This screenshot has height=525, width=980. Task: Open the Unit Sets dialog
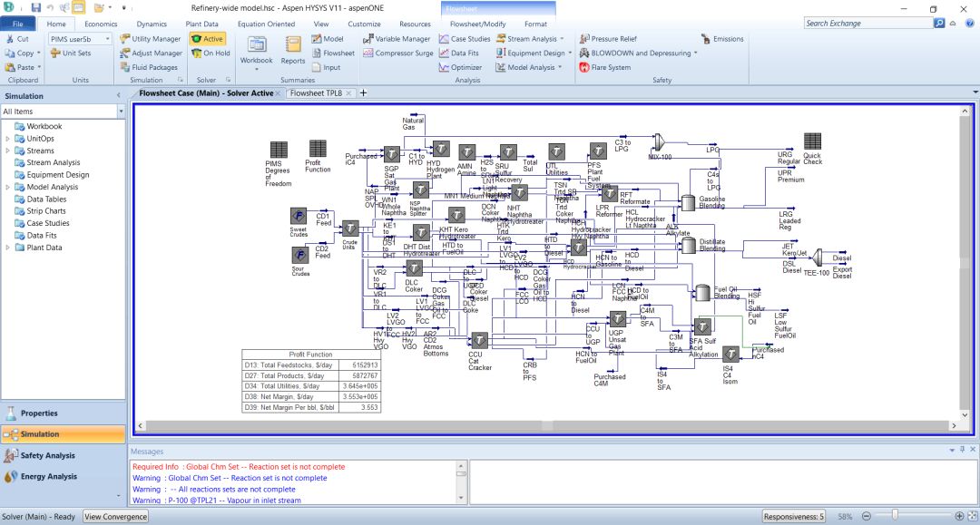(x=71, y=53)
